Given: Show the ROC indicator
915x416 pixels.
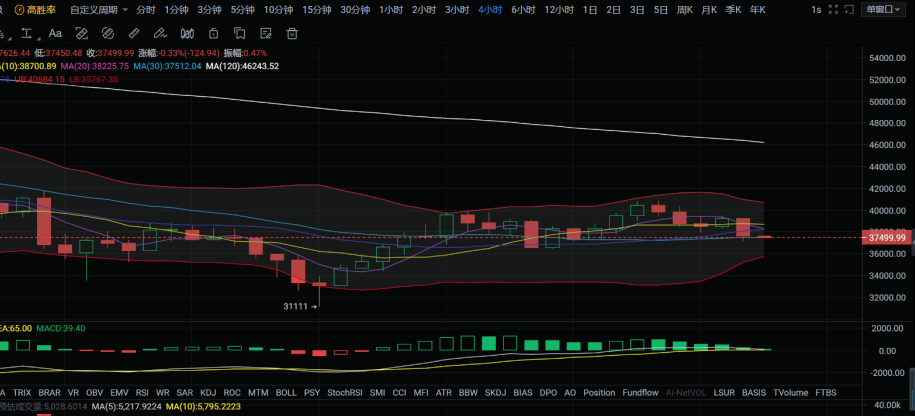Looking at the screenshot, I should (232, 393).
